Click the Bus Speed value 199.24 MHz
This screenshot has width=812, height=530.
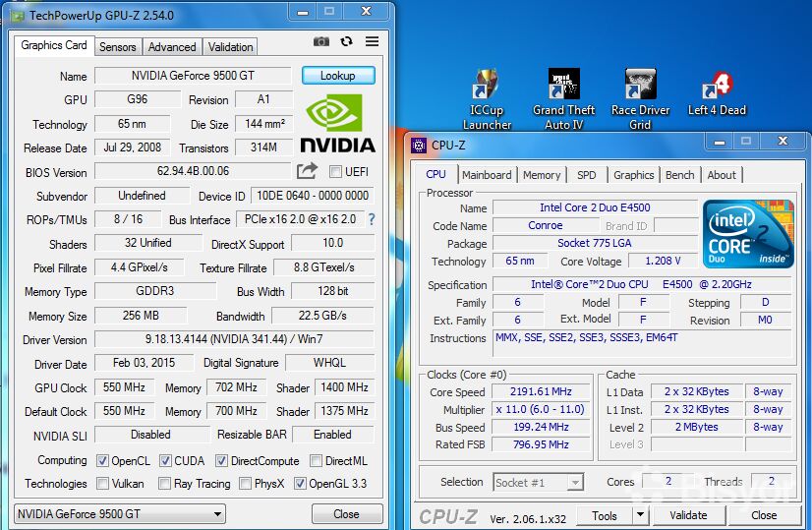pos(541,427)
